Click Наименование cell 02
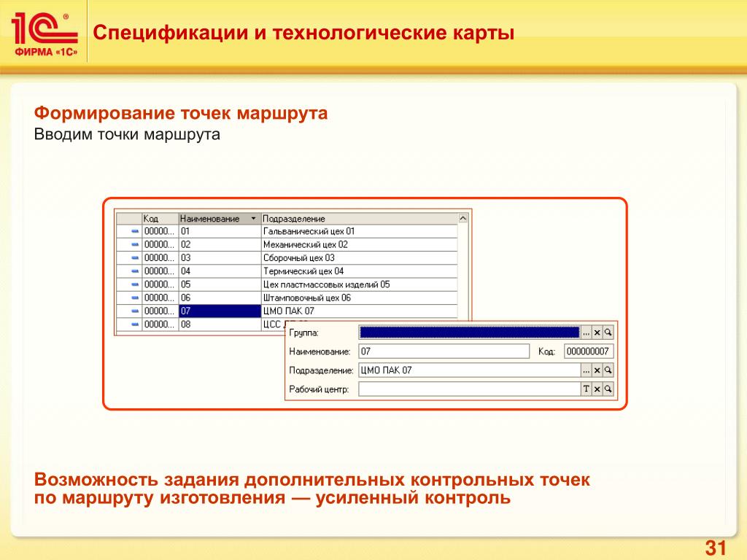Viewport: 747px width, 560px height. click(x=220, y=245)
